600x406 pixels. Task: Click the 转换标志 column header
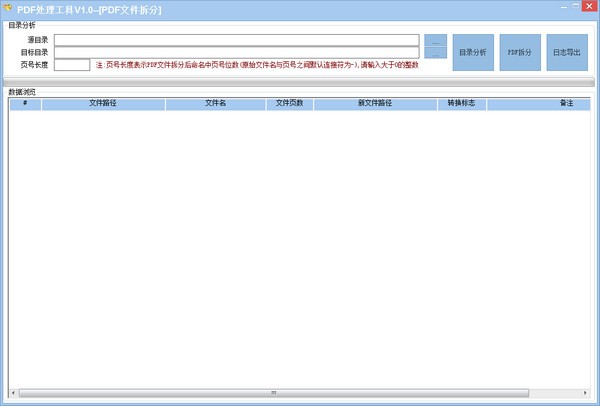pyautogui.click(x=462, y=103)
